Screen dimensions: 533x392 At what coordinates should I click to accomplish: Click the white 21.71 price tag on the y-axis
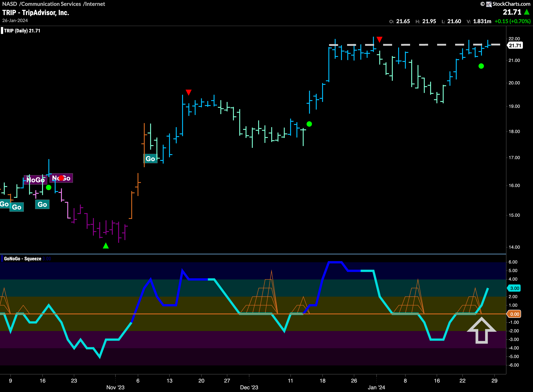[515, 45]
